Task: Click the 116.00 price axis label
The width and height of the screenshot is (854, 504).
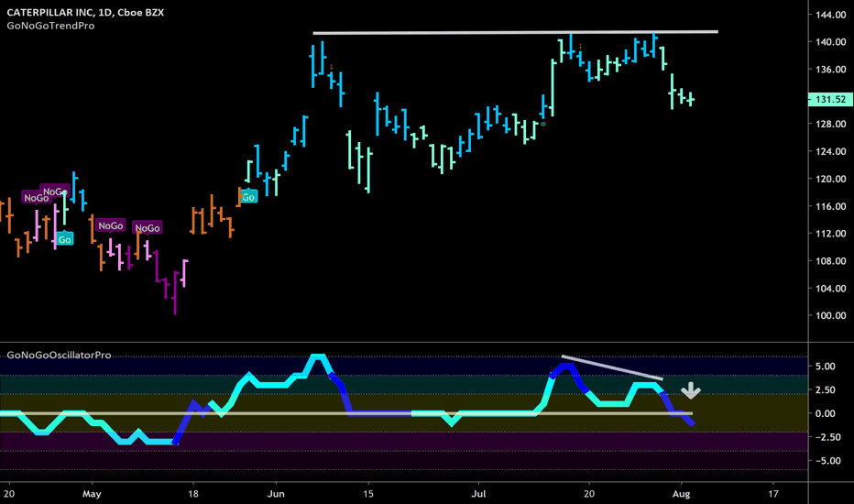Action: click(830, 206)
